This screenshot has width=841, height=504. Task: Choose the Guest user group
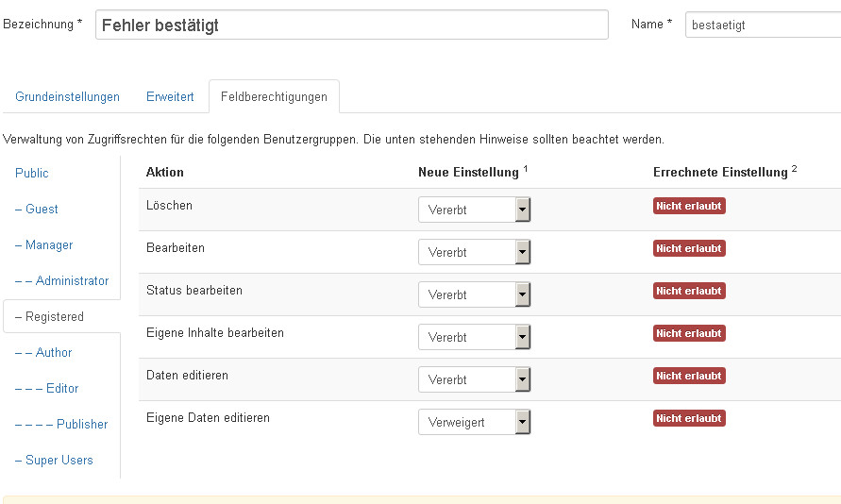tap(37, 210)
